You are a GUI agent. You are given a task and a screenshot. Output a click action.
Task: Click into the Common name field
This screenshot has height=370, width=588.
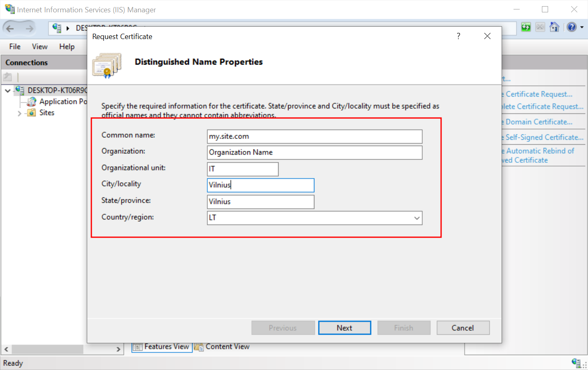click(x=314, y=136)
